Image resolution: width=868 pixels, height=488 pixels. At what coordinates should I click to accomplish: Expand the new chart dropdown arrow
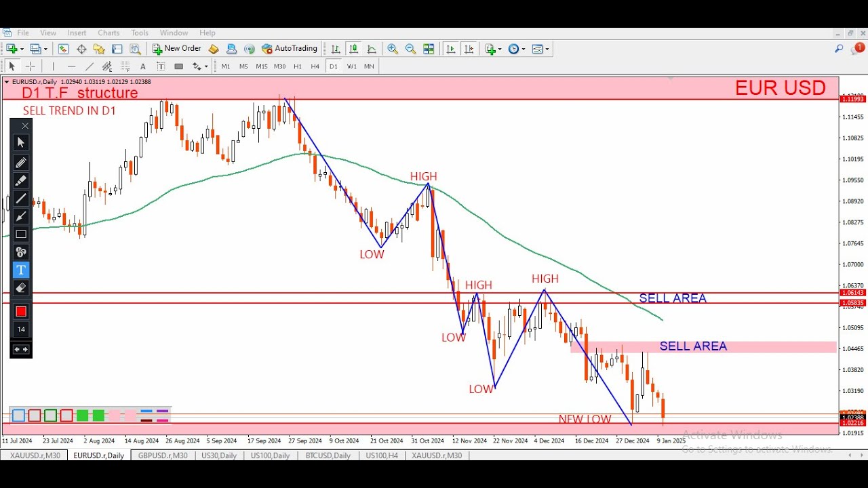click(22, 49)
